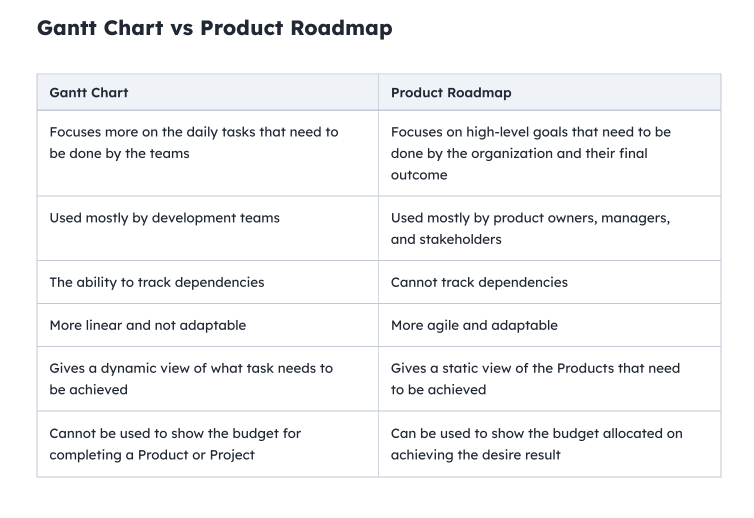Select the "More agile and adaptable" cell
Screen dimensions: 754x518
pyautogui.click(x=474, y=325)
